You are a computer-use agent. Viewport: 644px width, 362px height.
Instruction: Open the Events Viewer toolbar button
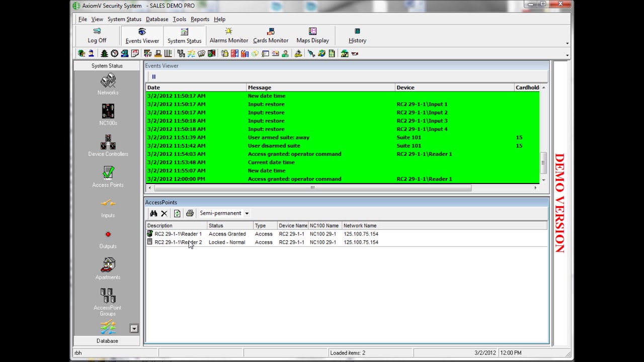pyautogui.click(x=142, y=36)
